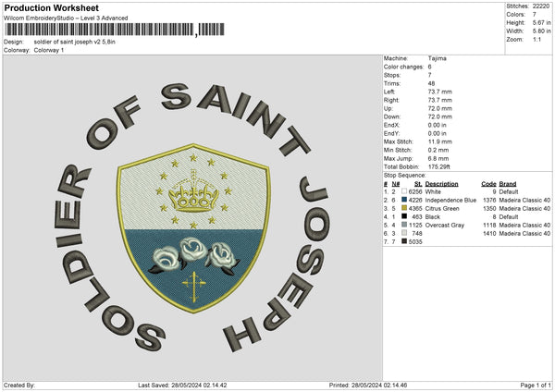Select the Max Jump value 6.8 mm
This screenshot has width=555, height=392.
[x=438, y=158]
